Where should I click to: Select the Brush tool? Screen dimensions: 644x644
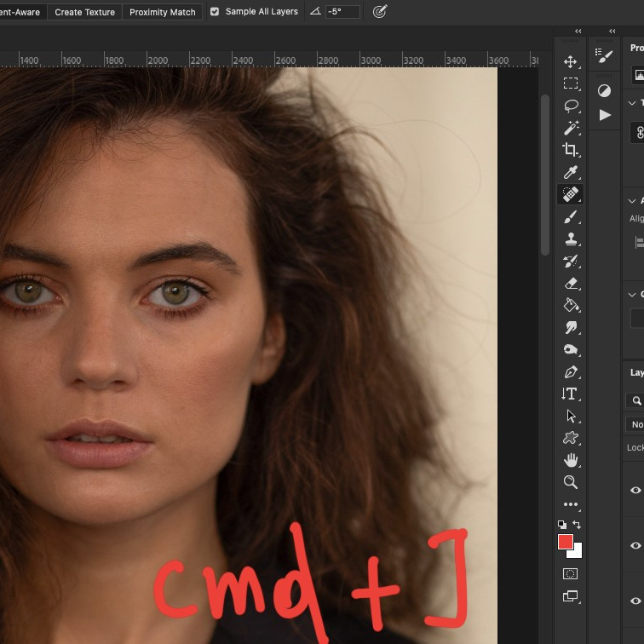[570, 217]
